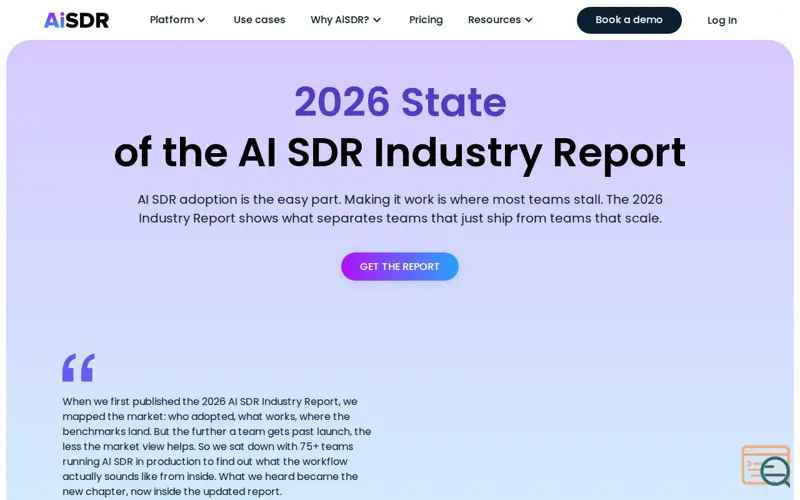Click the 'AI SDR adoption is the easy part' subtitle
This screenshot has width=800, height=500.
(400, 209)
